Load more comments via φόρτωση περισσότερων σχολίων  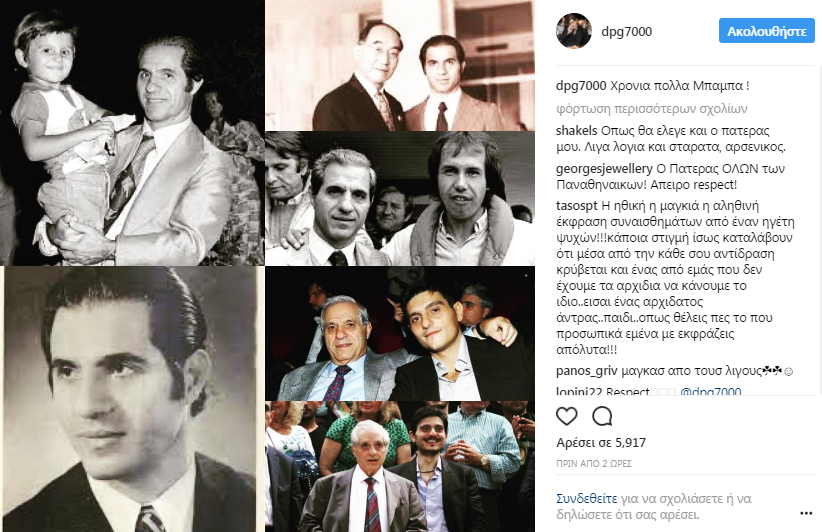(652, 108)
